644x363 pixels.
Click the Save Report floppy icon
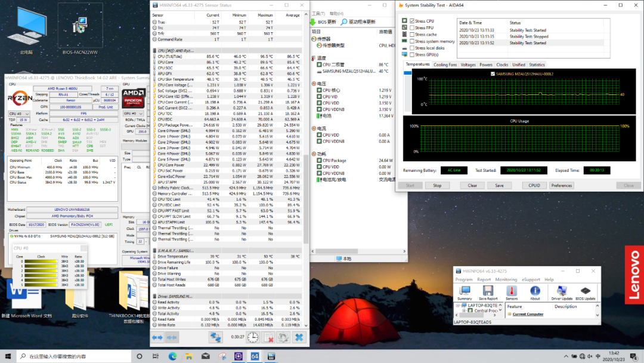pyautogui.click(x=488, y=291)
